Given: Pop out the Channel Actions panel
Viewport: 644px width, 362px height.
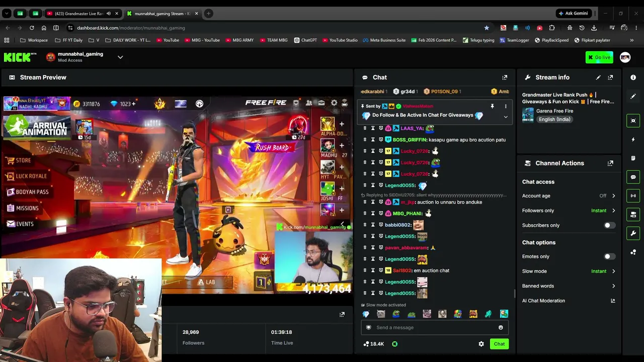Looking at the screenshot, I should (610, 163).
